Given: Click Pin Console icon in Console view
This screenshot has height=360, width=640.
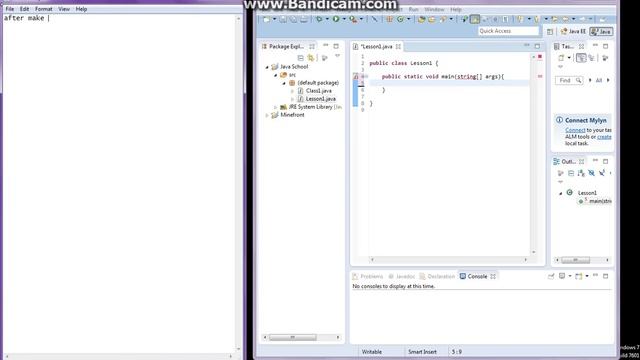Looking at the screenshot, I should pyautogui.click(x=551, y=276).
